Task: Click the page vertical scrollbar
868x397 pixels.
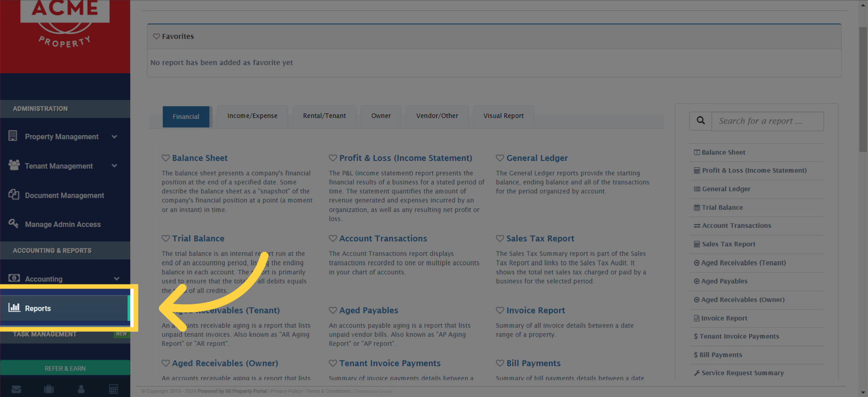Action: (863, 90)
